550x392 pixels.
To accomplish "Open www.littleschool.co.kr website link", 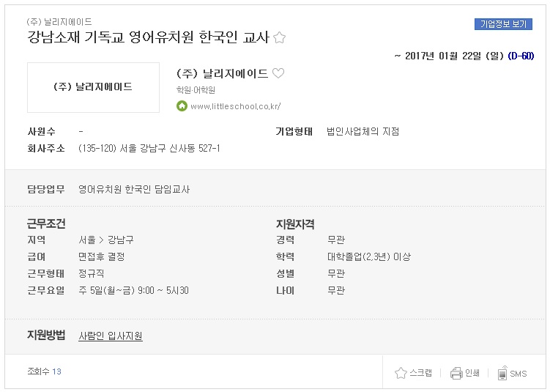I will coord(235,106).
